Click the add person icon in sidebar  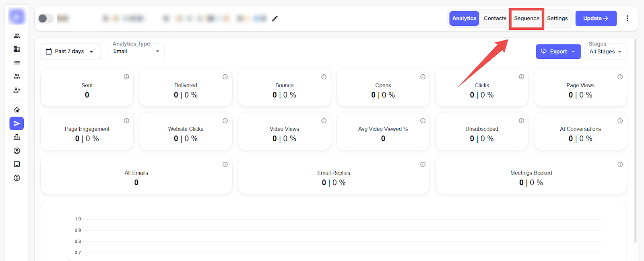tap(17, 90)
